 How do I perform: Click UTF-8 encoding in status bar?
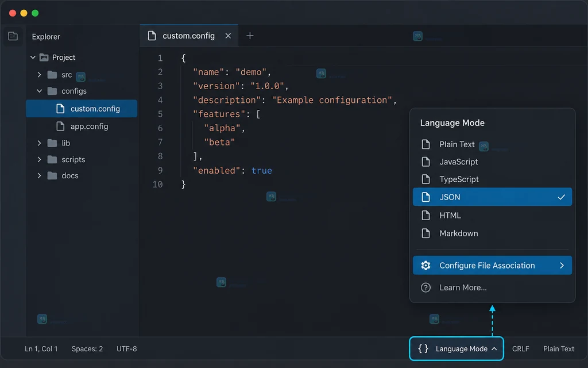pos(127,349)
